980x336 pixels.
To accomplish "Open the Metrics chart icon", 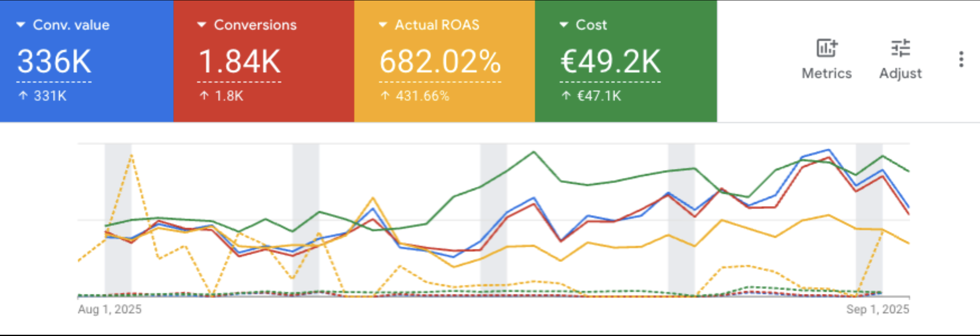I will 826,49.
